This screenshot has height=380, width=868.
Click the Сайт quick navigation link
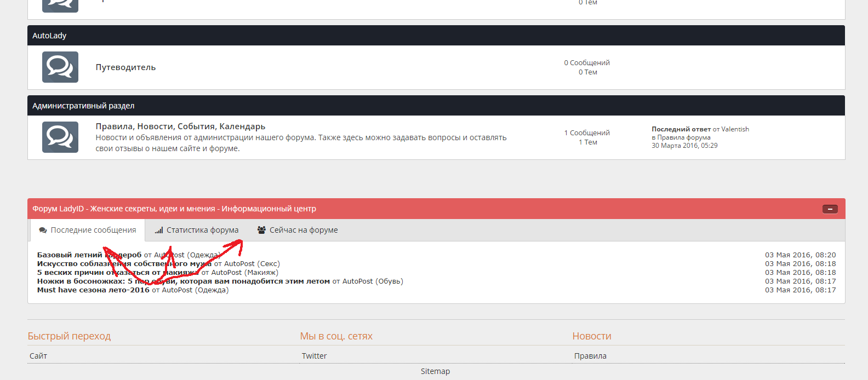point(38,356)
